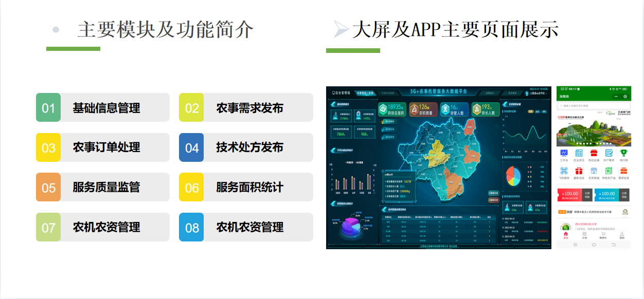Open the 农业资讯 icon in the app
644x299 pixels.
579,154
